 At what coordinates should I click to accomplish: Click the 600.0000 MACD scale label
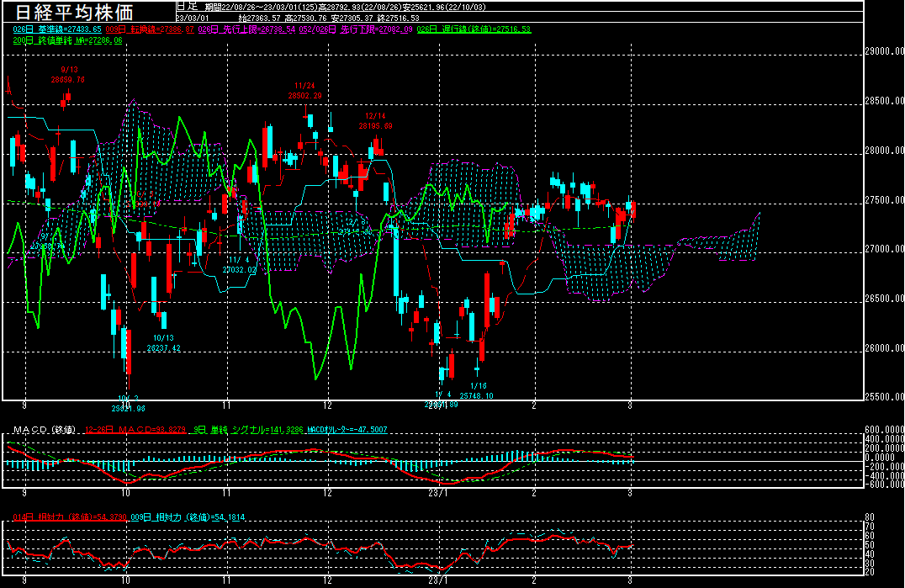tap(884, 430)
